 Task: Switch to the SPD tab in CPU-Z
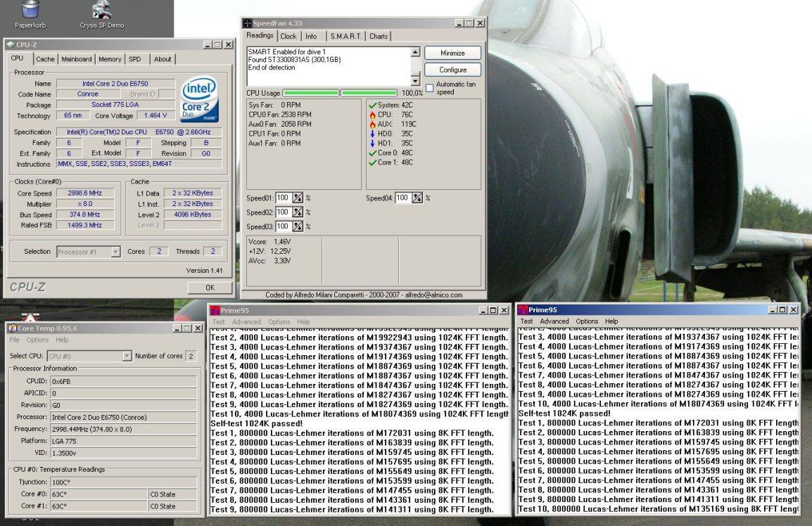click(134, 59)
